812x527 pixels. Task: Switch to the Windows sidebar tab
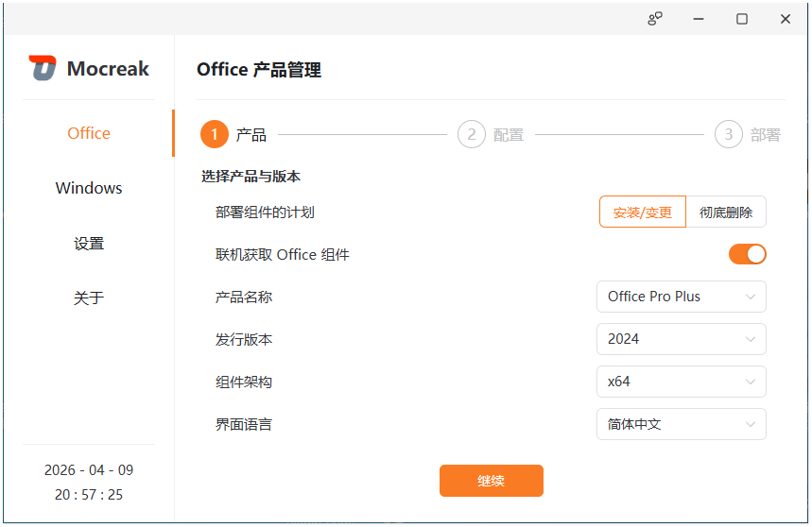coord(89,188)
